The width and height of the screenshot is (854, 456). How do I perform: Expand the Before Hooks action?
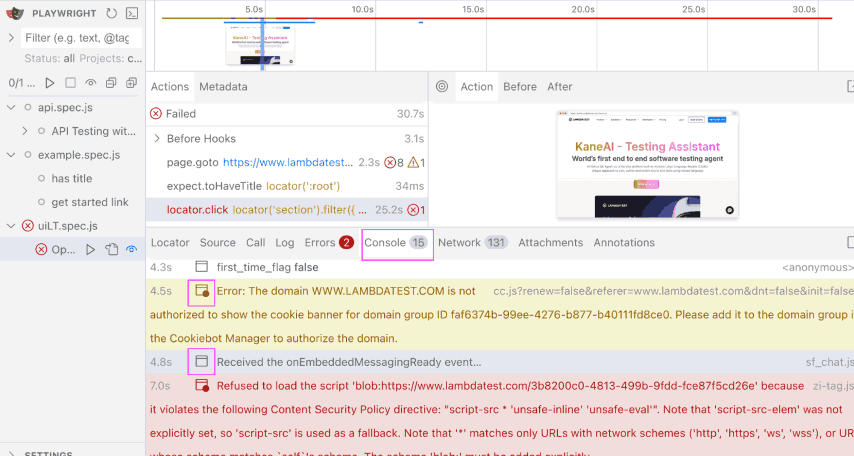tap(157, 138)
